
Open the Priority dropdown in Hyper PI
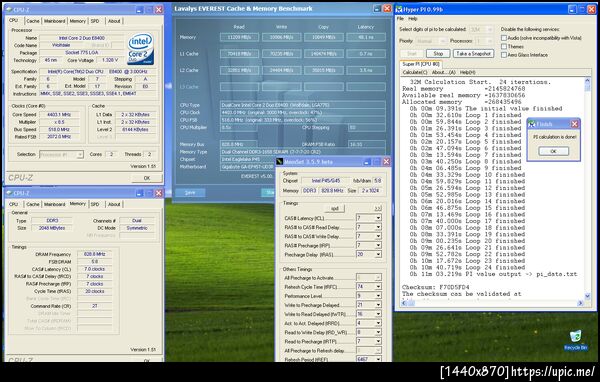coord(443,41)
